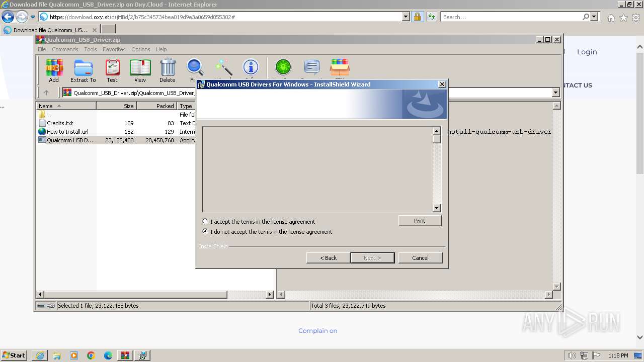
Task: Click the SFX books icon
Action: click(340, 68)
